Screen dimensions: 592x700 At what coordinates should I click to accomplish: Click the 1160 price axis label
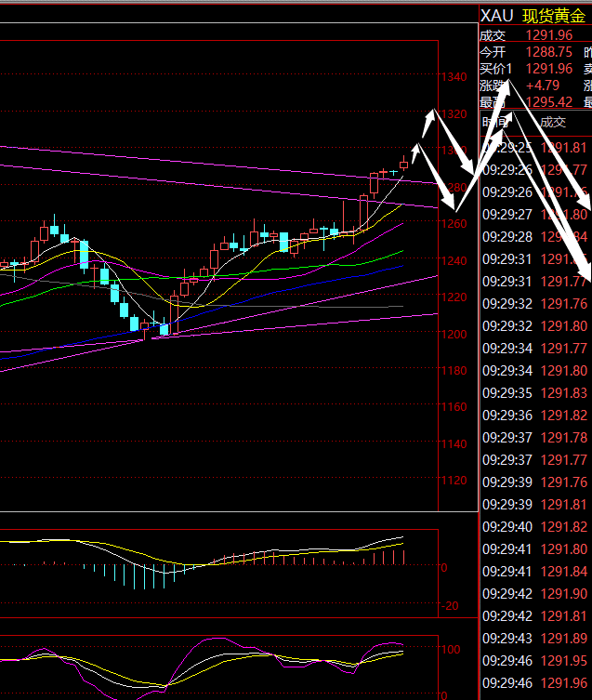click(454, 407)
